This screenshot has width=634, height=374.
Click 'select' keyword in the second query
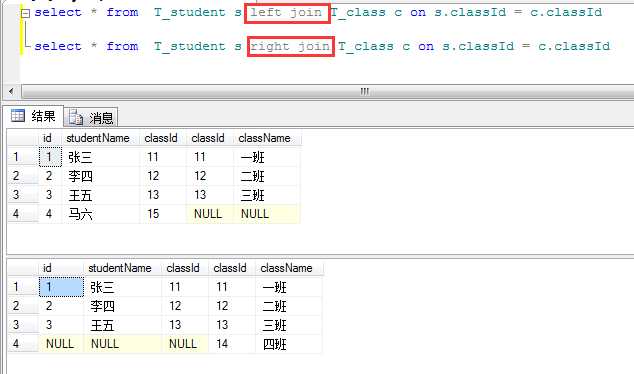click(58, 46)
